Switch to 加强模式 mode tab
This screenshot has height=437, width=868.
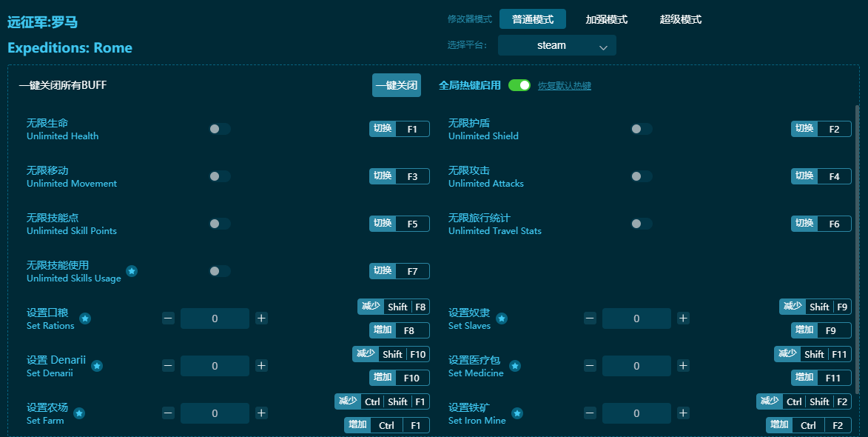(x=606, y=19)
